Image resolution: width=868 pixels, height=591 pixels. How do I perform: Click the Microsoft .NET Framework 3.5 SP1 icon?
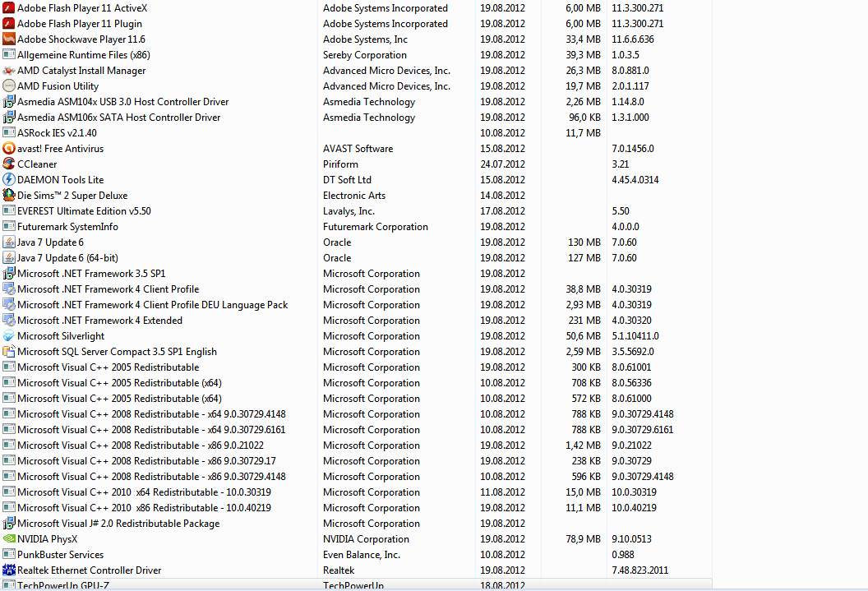(8, 274)
